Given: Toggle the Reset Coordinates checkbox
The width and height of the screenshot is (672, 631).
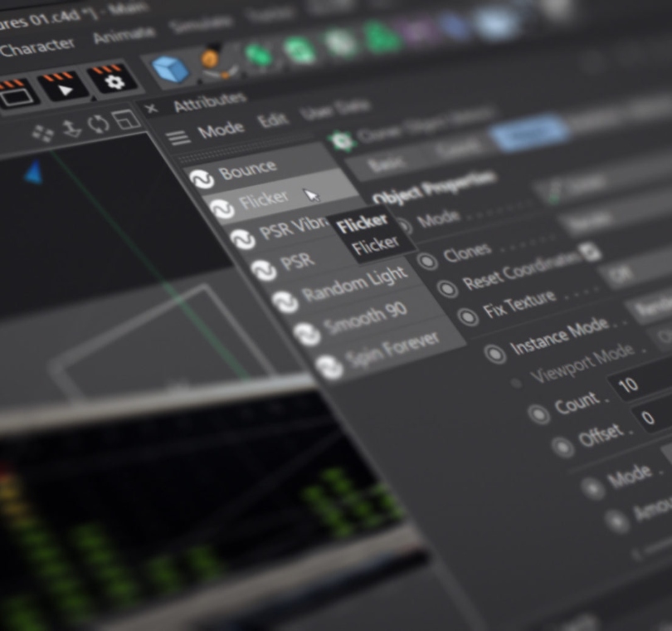Looking at the screenshot, I should [589, 252].
